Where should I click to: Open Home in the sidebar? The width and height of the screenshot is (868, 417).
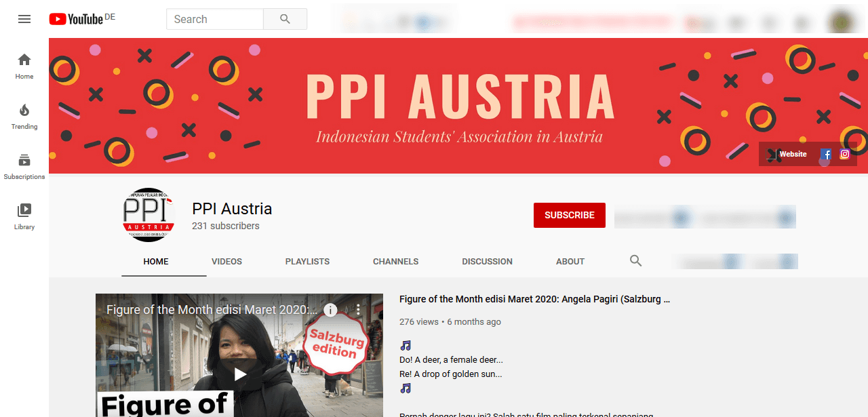pos(24,66)
